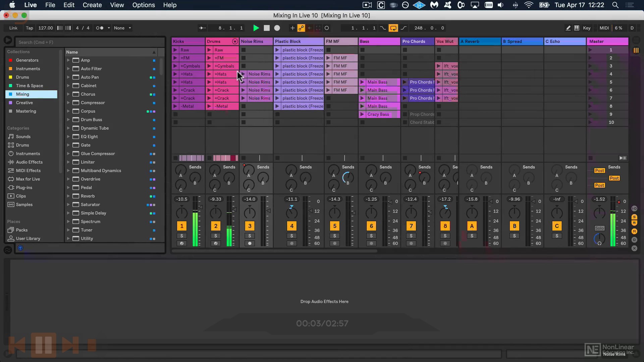644x362 pixels.
Task: Expand the Compressor device folder
Action: tap(68, 103)
